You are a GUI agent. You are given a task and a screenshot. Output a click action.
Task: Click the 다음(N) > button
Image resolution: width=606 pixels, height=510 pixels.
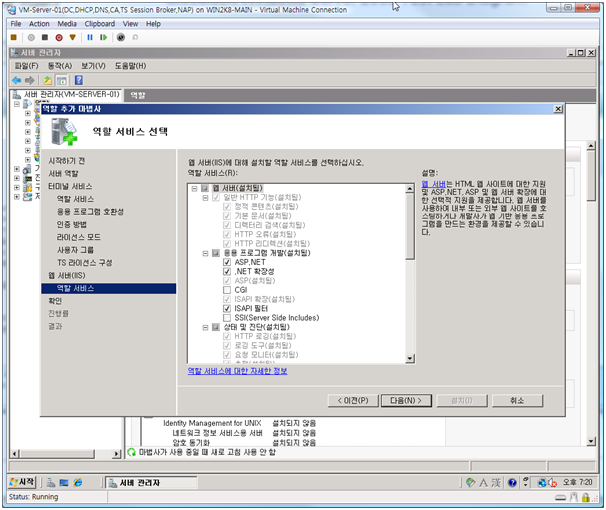coord(406,401)
